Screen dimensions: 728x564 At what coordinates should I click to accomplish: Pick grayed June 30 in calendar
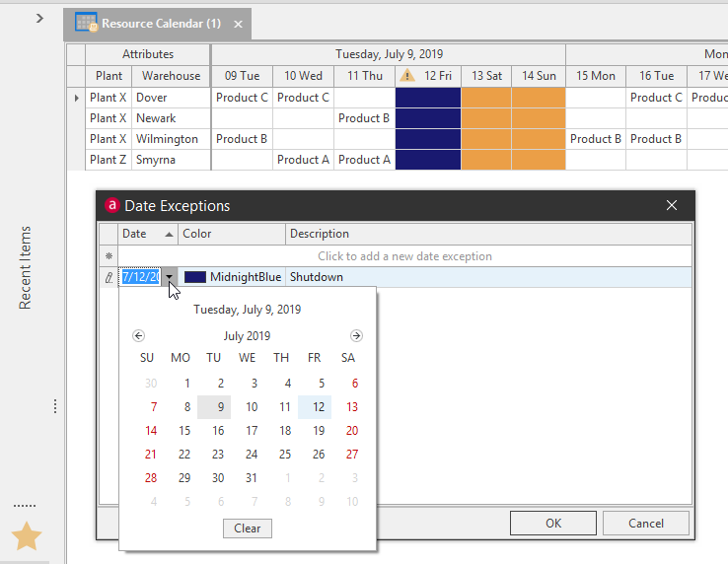click(x=151, y=384)
